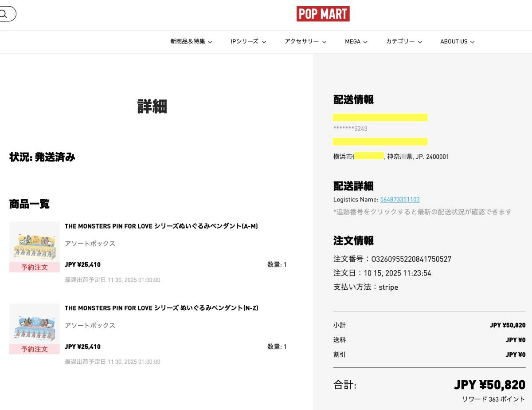Click the highlighted address line
Viewport: 532px width, 410px height.
(380, 141)
